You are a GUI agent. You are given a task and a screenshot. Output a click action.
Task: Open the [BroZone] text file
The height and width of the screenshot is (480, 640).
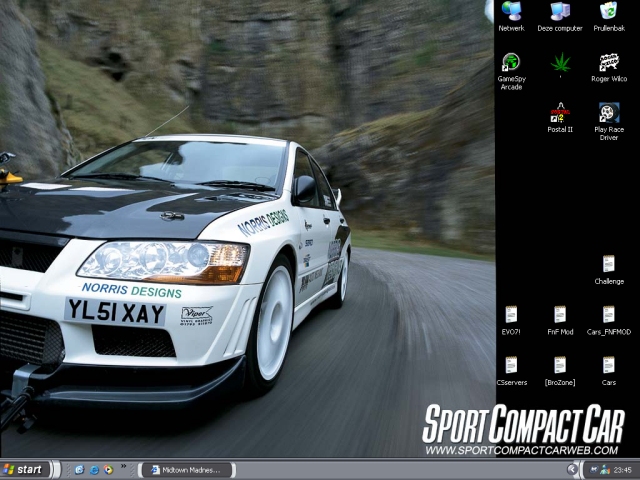coord(560,366)
